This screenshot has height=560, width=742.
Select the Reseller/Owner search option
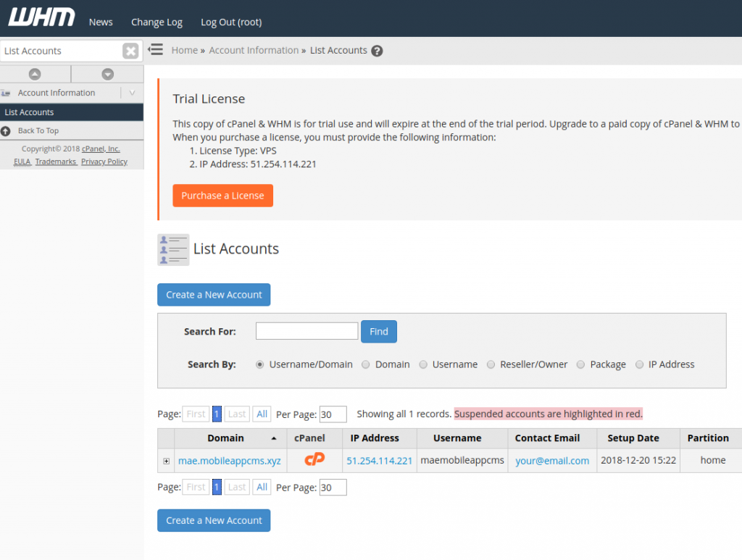click(x=491, y=364)
